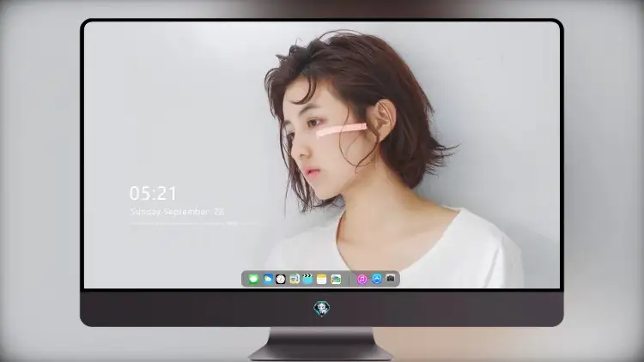This screenshot has width=644, height=362.
Task: Click the Sunday September 28 date text
Action: point(177,211)
